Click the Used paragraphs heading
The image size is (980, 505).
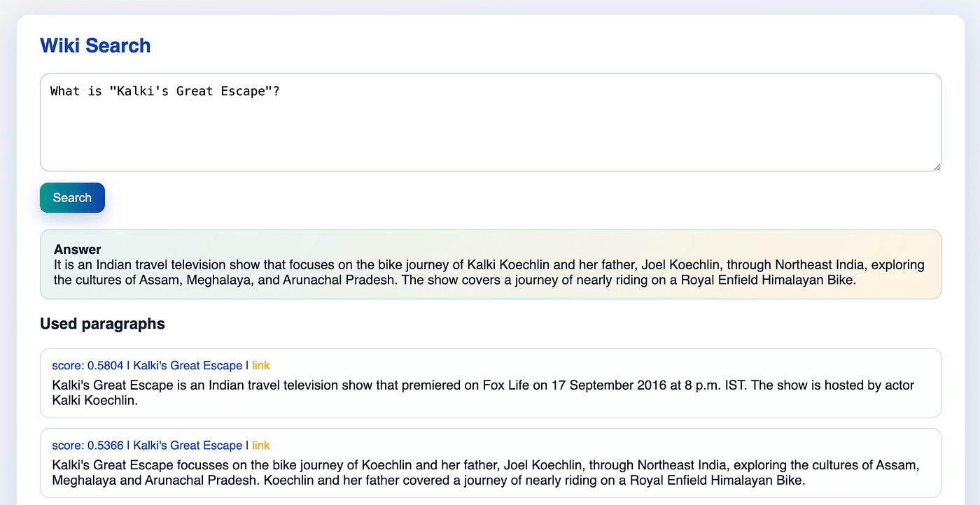coord(102,324)
